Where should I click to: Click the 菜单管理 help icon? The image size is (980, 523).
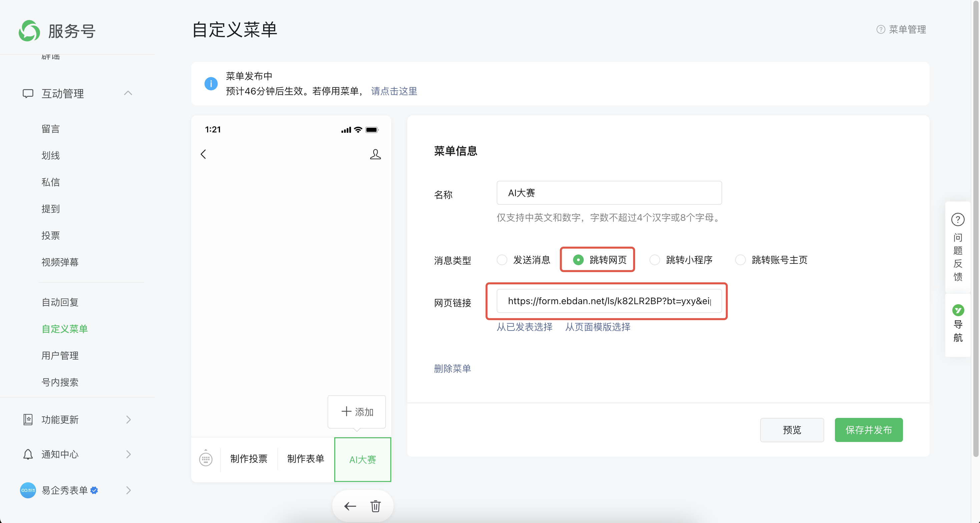pos(880,29)
